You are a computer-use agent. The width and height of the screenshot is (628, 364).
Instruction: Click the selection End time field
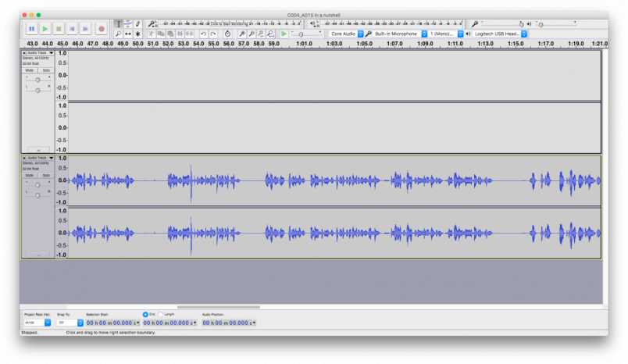click(x=169, y=323)
